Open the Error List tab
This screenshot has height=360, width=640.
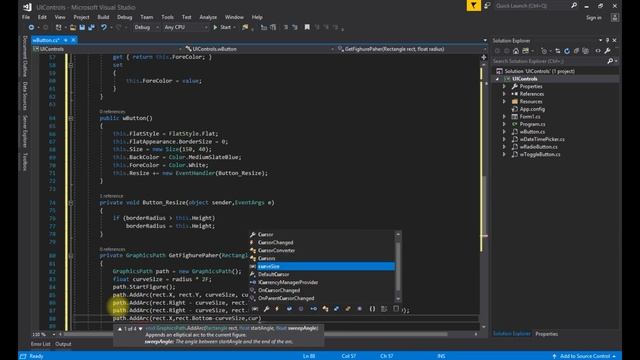[40, 344]
